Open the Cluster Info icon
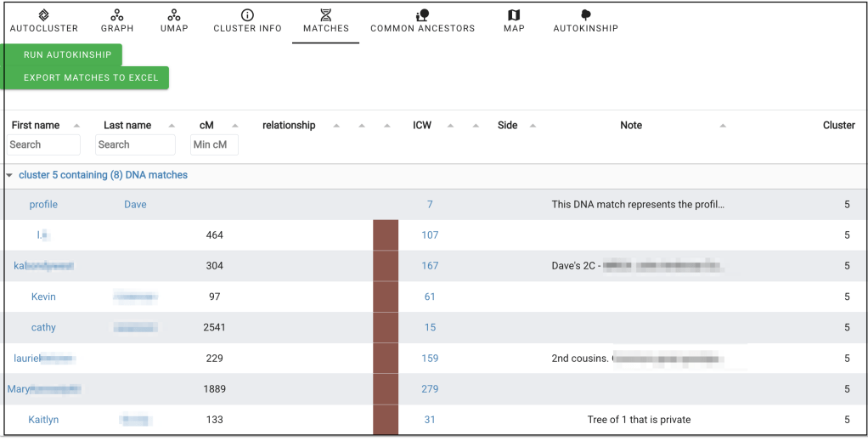Screen dimensions: 868x441 (247, 15)
